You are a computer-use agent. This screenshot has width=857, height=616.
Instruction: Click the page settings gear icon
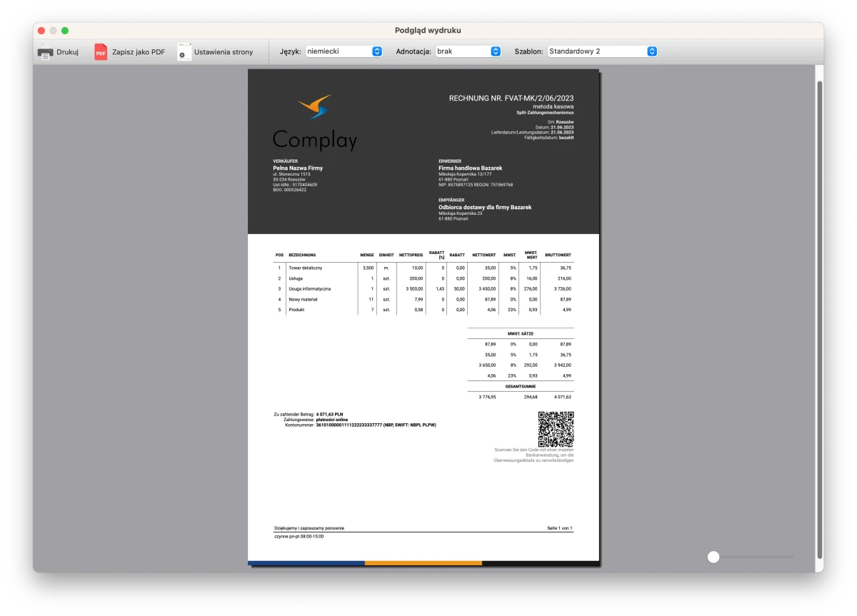(x=184, y=52)
